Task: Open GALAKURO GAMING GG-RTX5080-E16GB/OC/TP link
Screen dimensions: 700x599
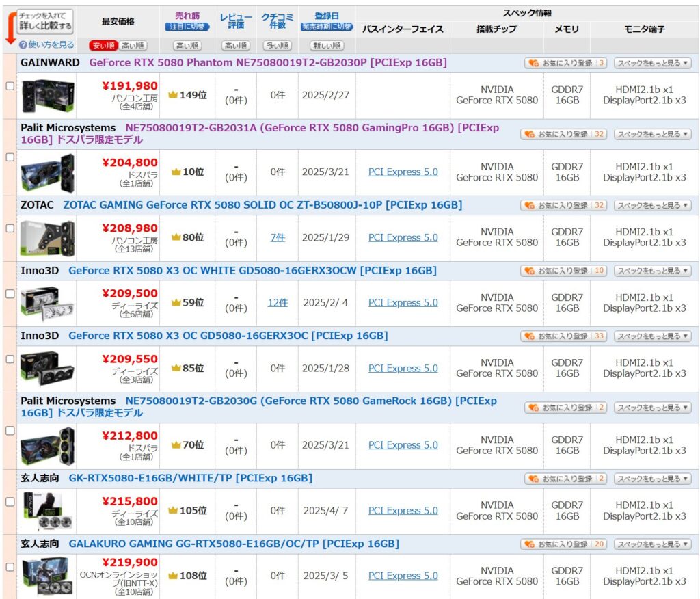Action: 234,544
